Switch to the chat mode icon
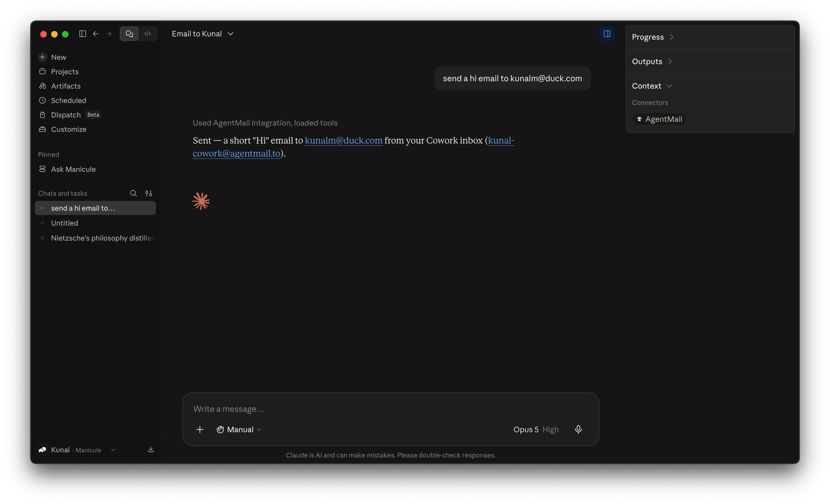This screenshot has height=504, width=830. [129, 34]
